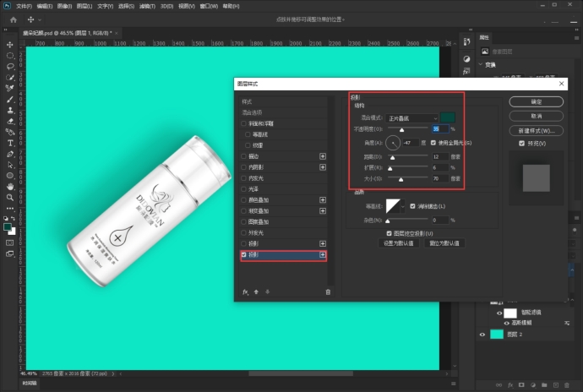Select the Ellipse shape tool

pos(10,176)
